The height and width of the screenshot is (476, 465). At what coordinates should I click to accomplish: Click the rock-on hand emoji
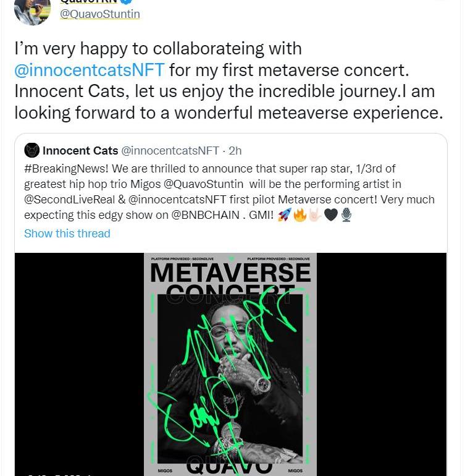315,215
